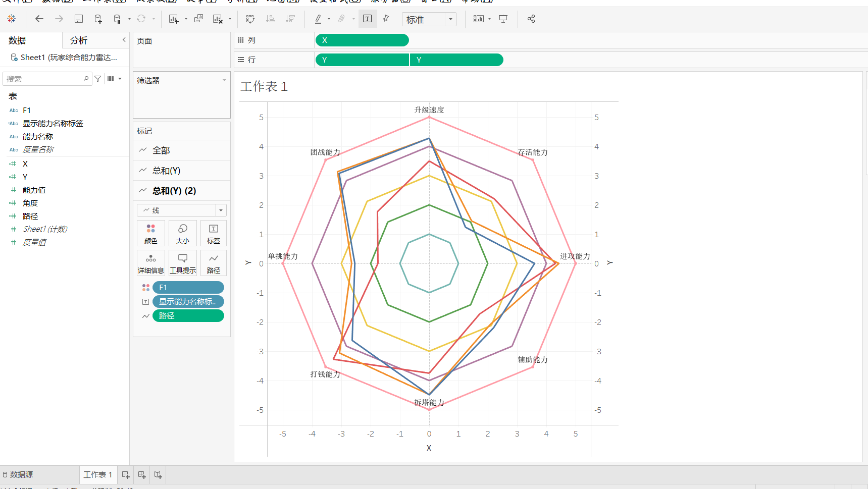Click the first Y pill on rows shelf
Screen dimensions: 868x489
point(362,60)
